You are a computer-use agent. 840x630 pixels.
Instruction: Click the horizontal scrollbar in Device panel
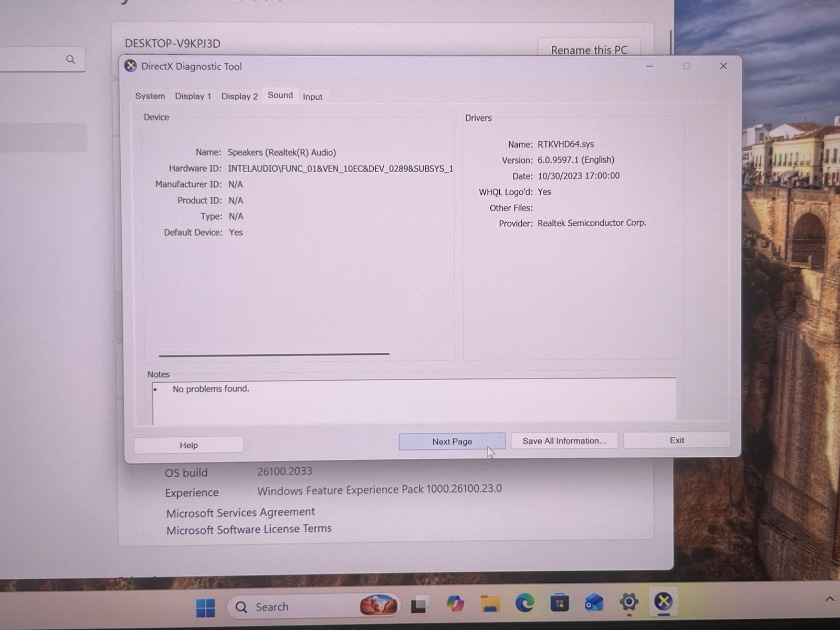[274, 354]
